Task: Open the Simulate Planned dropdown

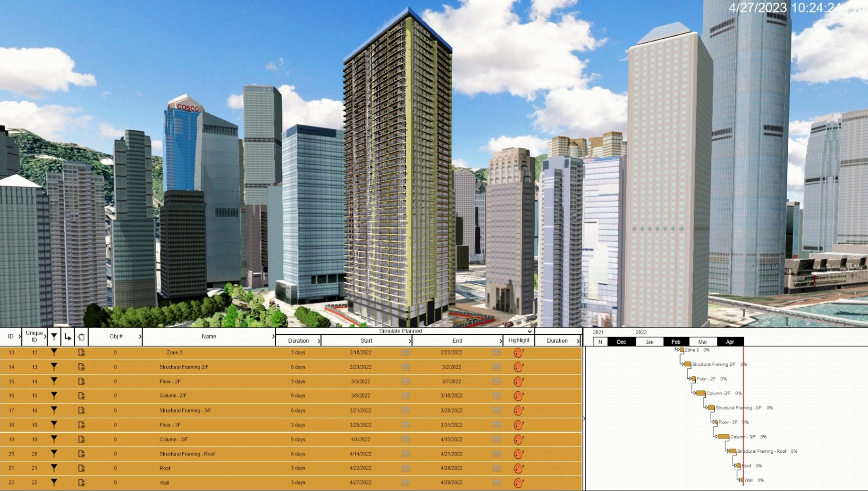Action: tap(530, 331)
